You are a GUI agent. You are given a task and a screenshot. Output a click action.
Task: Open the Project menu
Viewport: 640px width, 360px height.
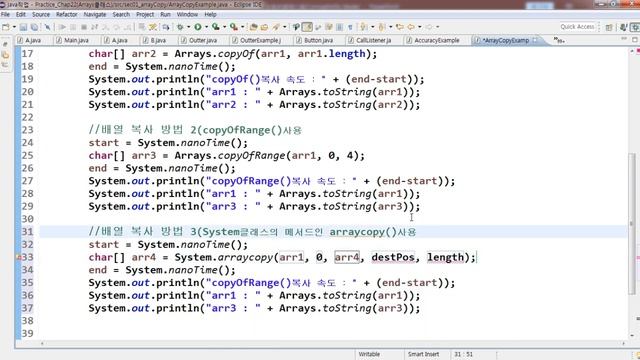tap(145, 14)
